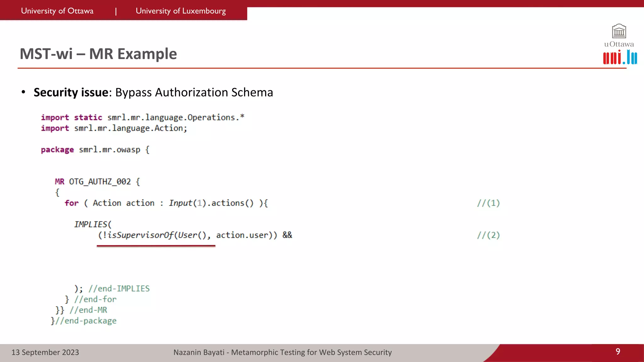Click the import smrl.mr.language.Action line

(114, 128)
